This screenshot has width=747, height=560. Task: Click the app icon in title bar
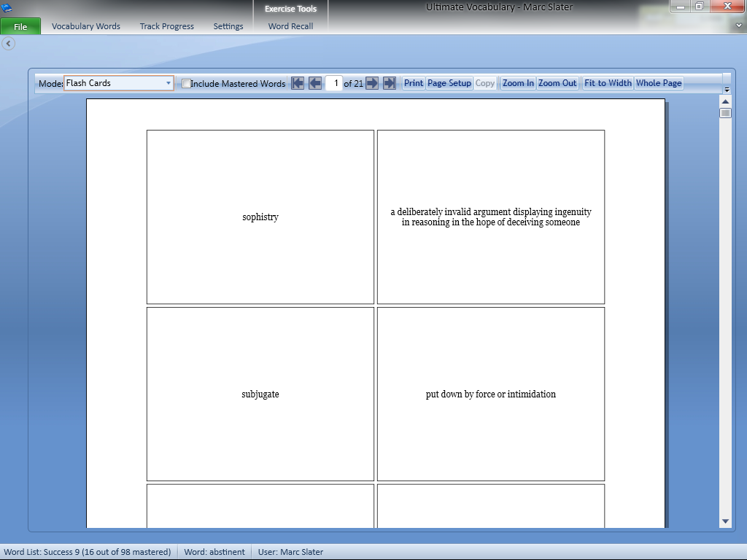(7, 8)
